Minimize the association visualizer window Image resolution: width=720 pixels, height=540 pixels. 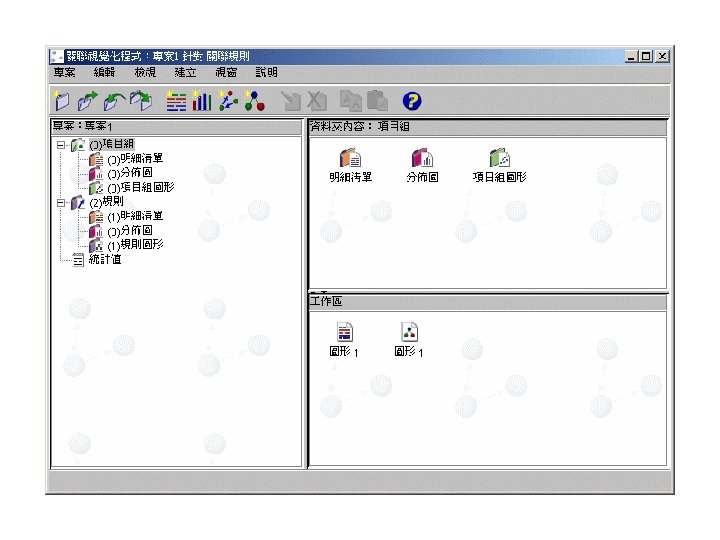[631, 56]
